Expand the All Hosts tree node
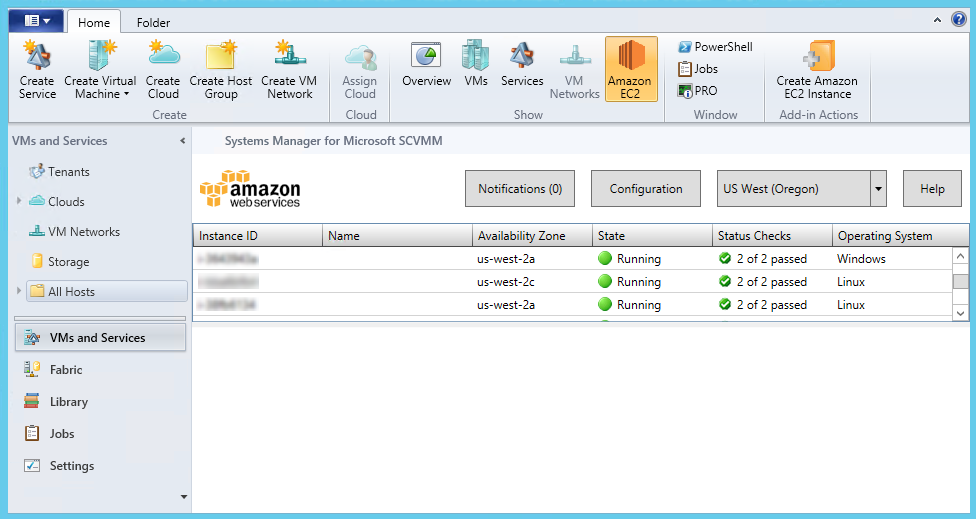 click(x=19, y=291)
